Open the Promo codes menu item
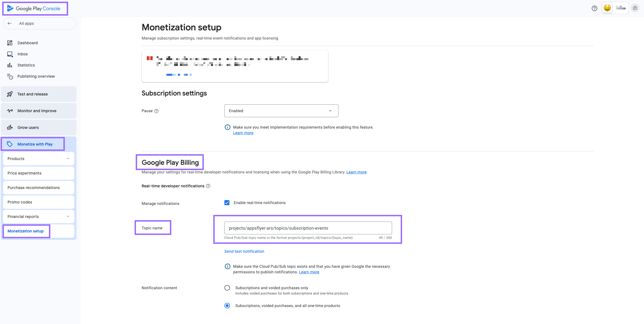 20,202
